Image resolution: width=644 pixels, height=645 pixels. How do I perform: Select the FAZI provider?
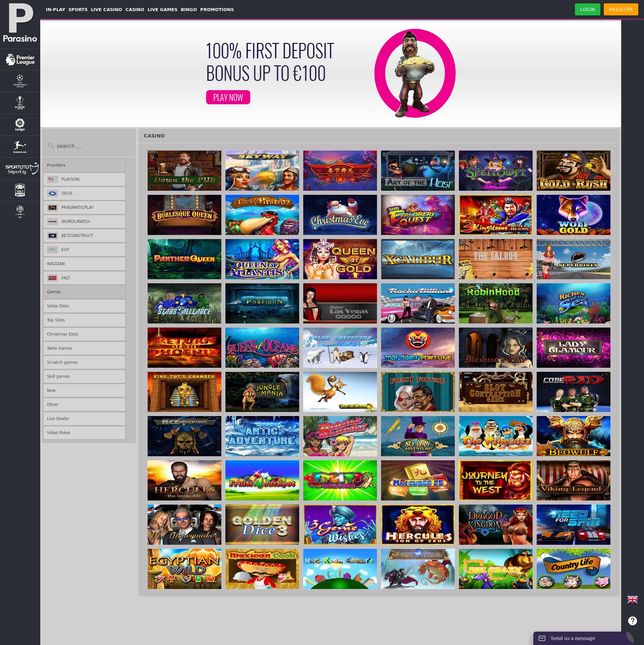pos(84,278)
